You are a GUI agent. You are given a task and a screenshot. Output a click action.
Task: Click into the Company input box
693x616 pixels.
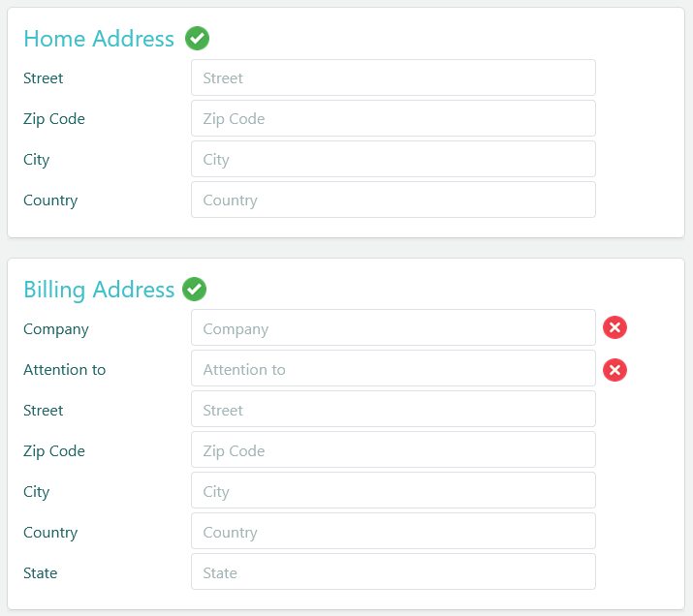pyautogui.click(x=393, y=328)
